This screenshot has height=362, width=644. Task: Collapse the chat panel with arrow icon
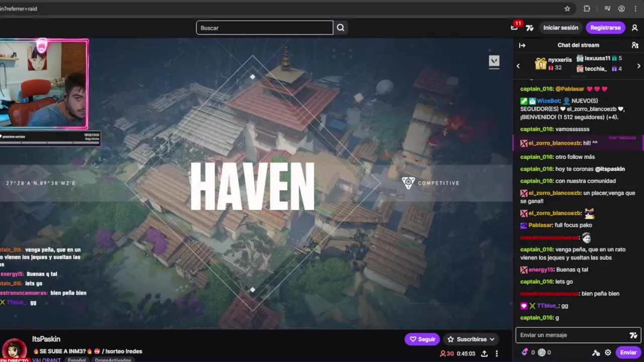(522, 45)
